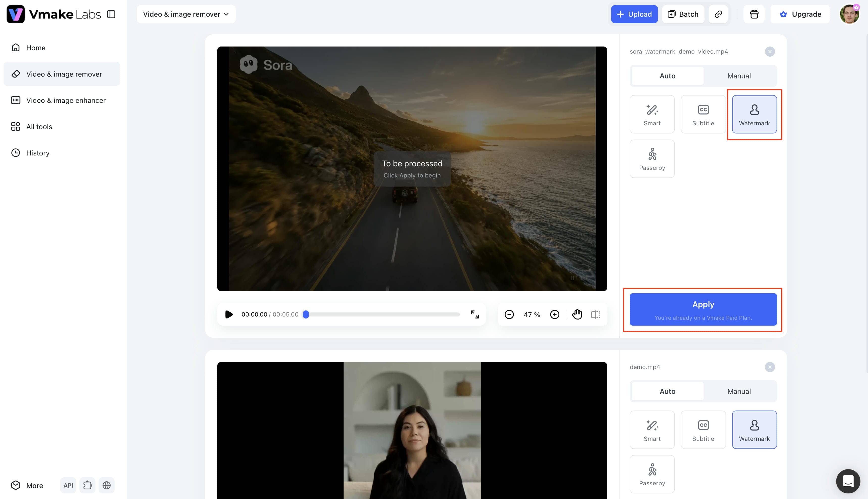Select Subtitle mode for sora video
The image size is (868, 499).
tap(703, 114)
